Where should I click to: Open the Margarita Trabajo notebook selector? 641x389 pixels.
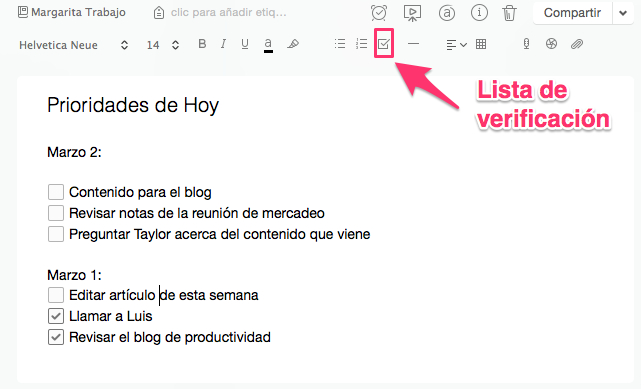[x=72, y=12]
